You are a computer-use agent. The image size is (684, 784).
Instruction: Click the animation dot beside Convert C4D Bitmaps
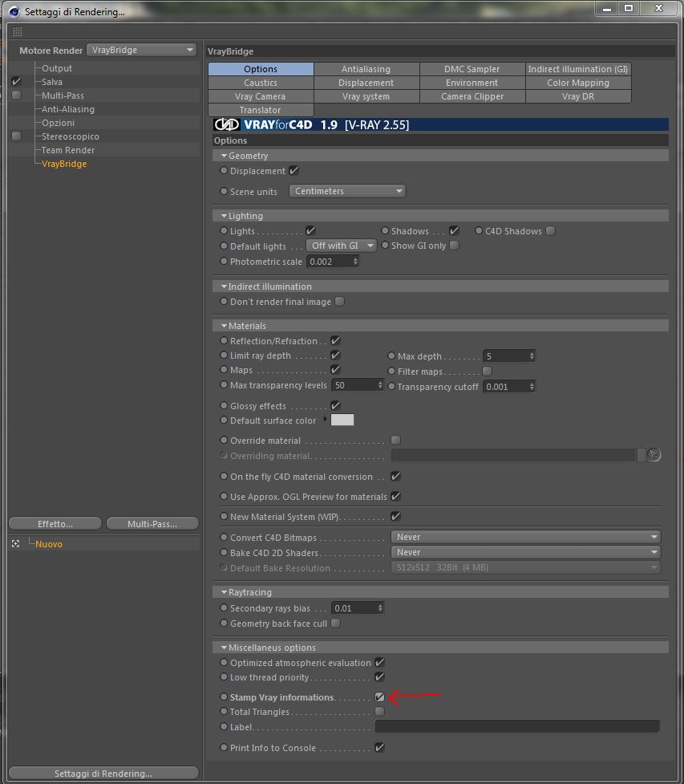[x=224, y=537]
